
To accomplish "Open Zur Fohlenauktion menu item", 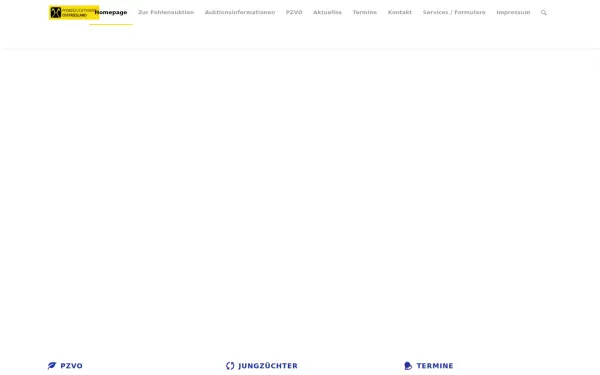I will coord(166,12).
